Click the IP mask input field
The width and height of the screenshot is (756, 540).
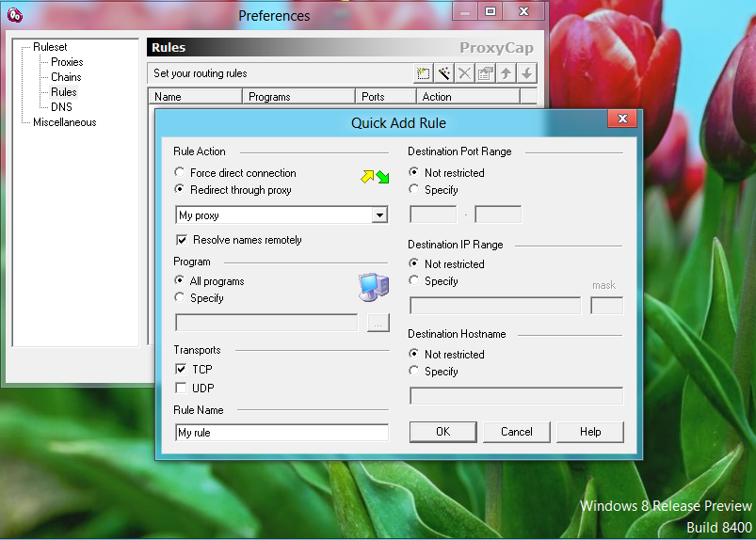coord(606,306)
